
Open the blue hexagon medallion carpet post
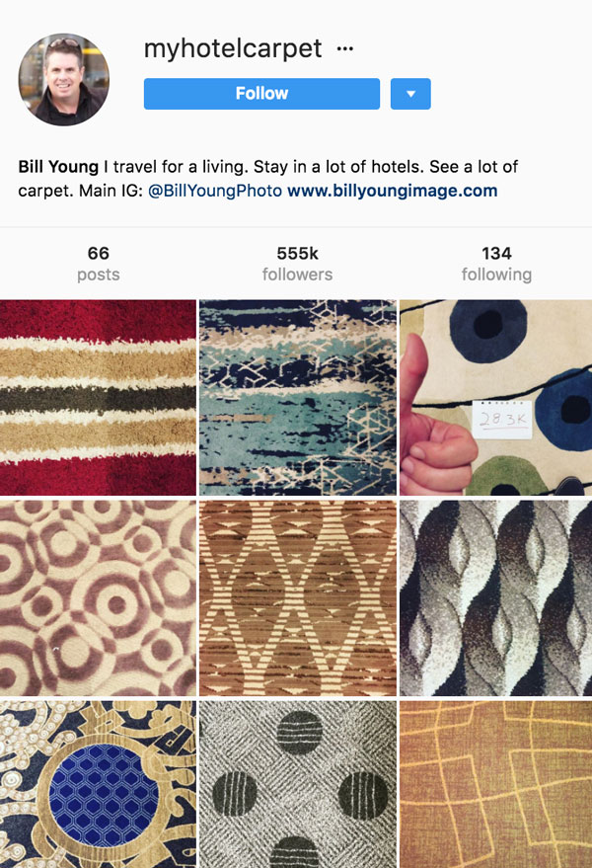coord(98,784)
